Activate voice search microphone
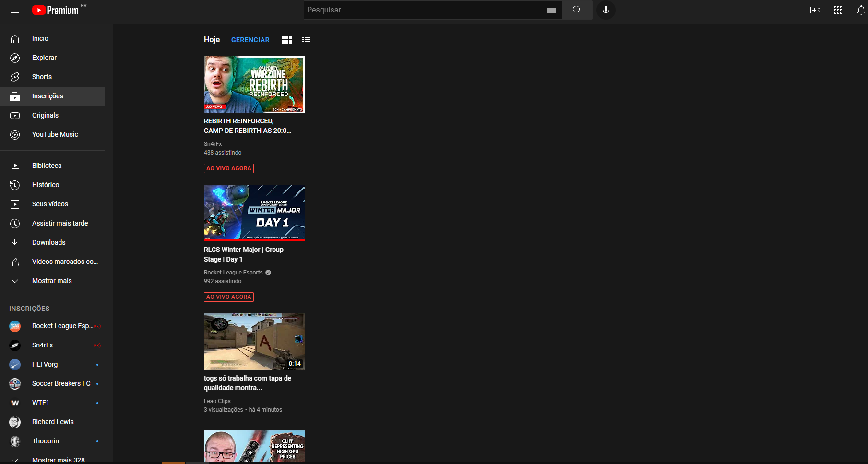The image size is (868, 464). 606,10
